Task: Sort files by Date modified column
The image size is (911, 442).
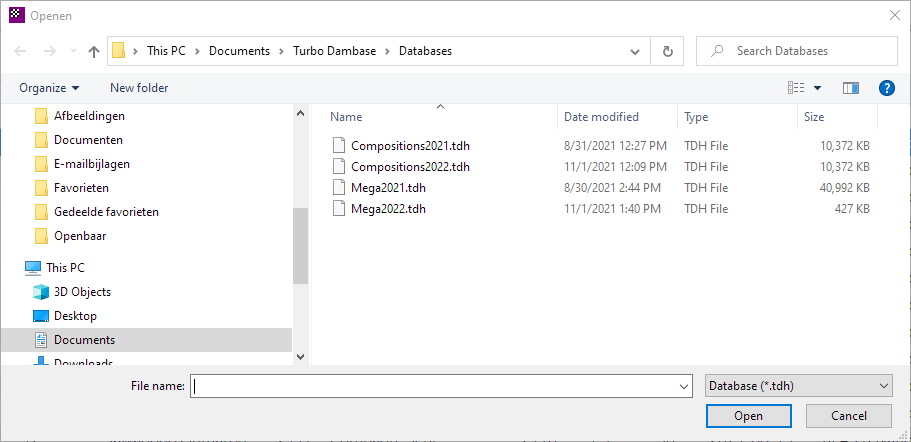Action: (x=601, y=117)
